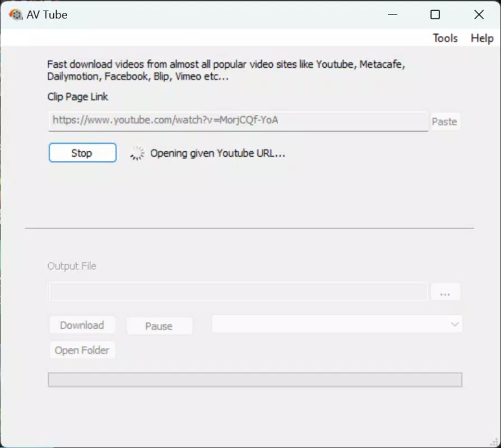Click the Open Folder button

[82, 351]
